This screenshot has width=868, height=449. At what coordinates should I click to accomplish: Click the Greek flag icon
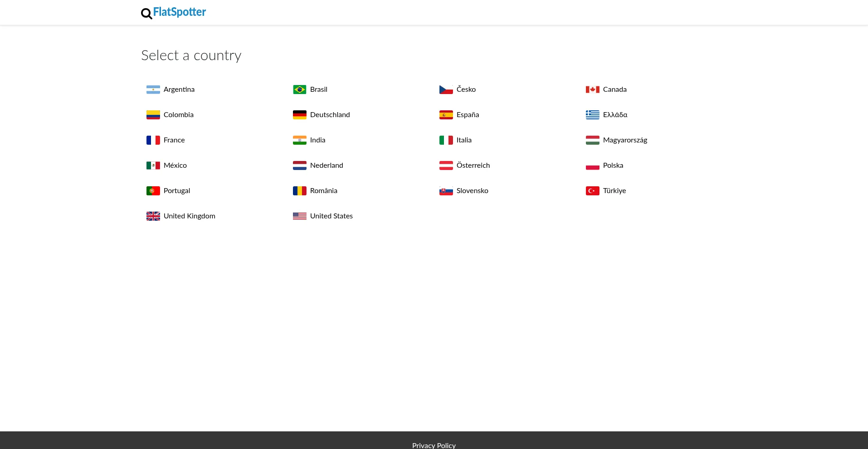click(592, 115)
